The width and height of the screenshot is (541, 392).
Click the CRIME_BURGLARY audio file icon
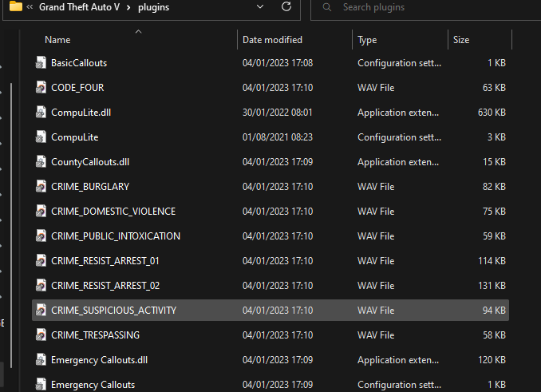41,187
